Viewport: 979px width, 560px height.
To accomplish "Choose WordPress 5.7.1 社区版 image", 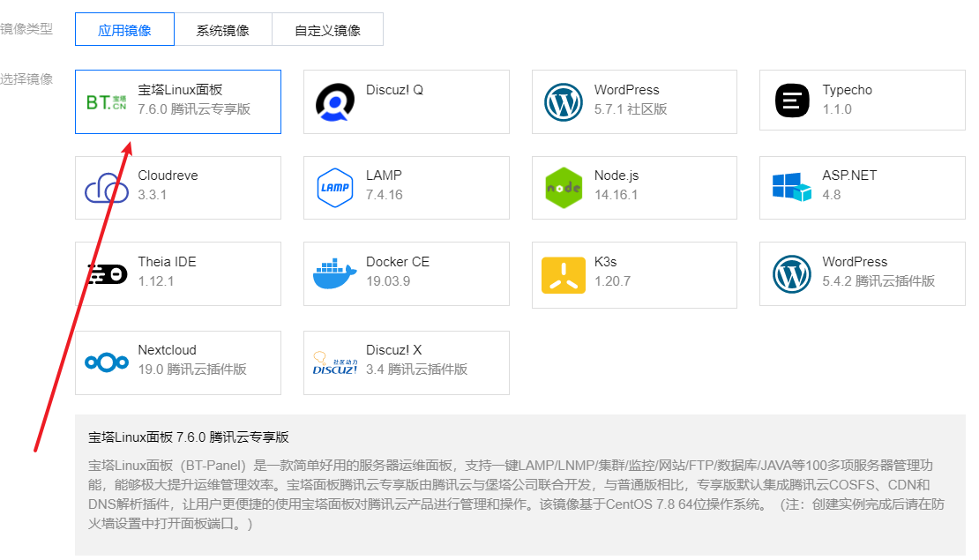I will pos(634,101).
